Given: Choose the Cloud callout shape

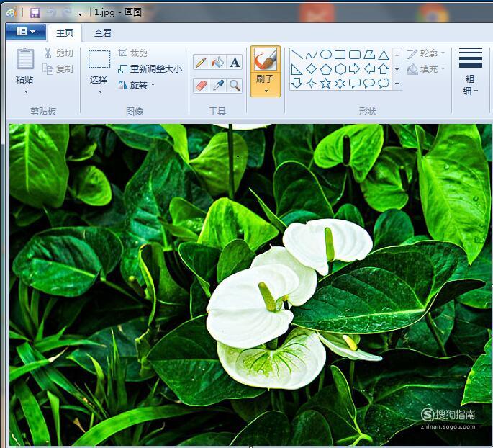Looking at the screenshot, I should point(384,83).
